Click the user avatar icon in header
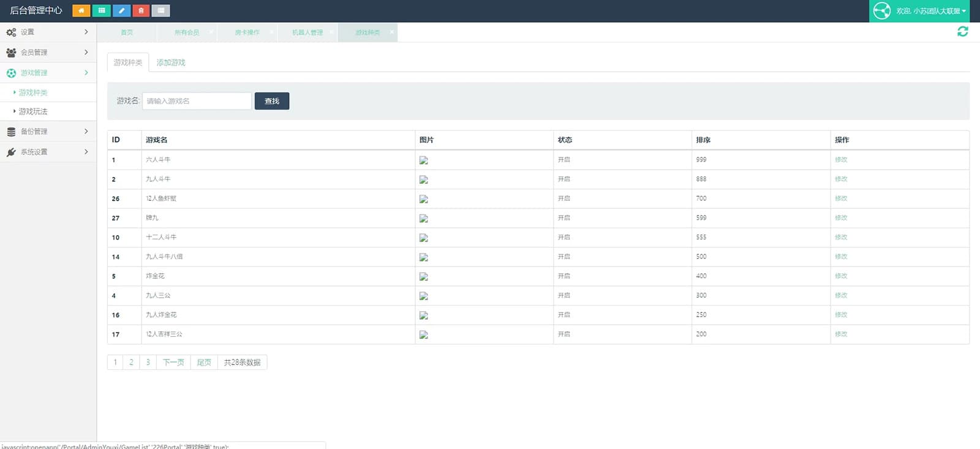The image size is (980, 449). 881,11
